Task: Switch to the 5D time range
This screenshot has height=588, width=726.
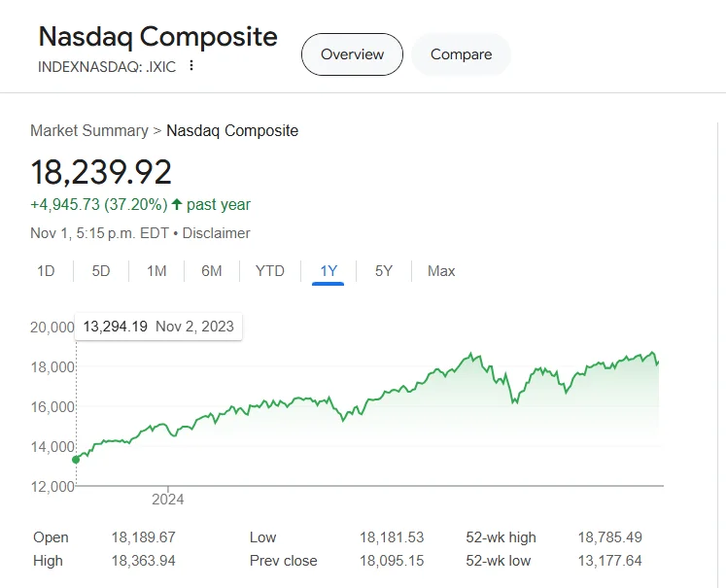Action: click(x=101, y=271)
